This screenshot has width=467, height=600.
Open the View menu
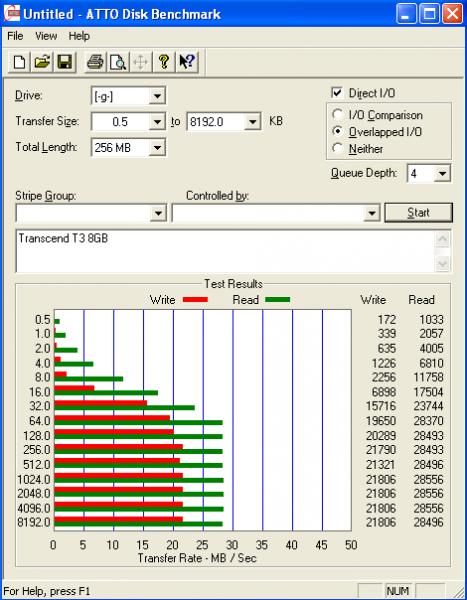click(46, 36)
